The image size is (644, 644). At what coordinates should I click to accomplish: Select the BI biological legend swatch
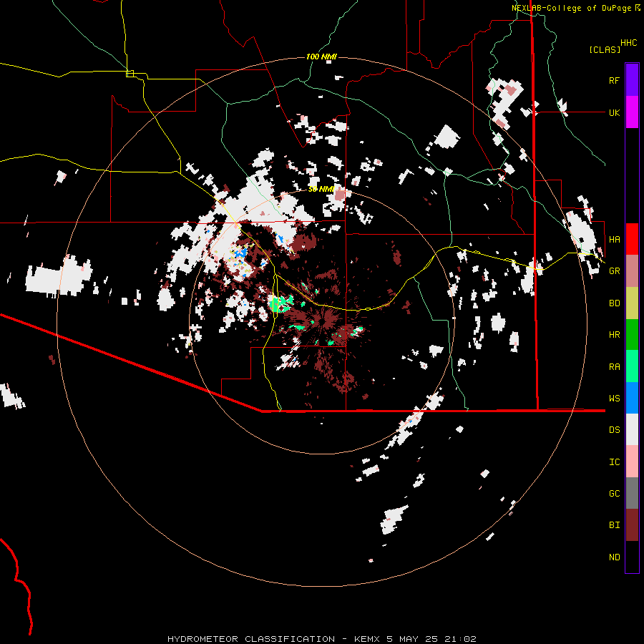[x=632, y=525]
